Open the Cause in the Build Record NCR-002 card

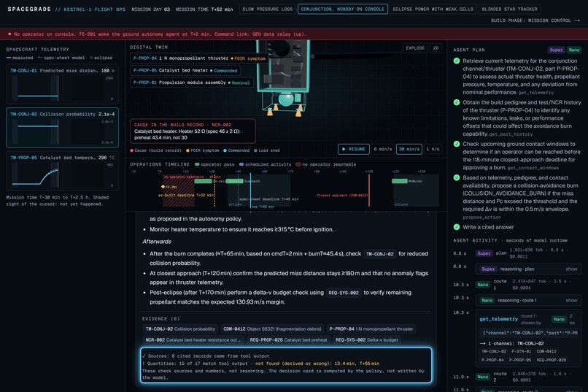click(193, 131)
